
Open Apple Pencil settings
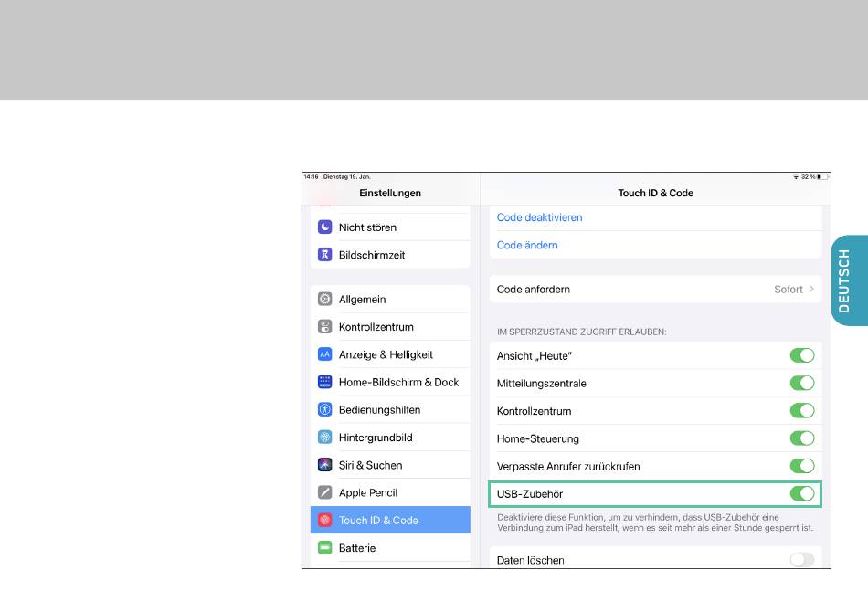(390, 492)
